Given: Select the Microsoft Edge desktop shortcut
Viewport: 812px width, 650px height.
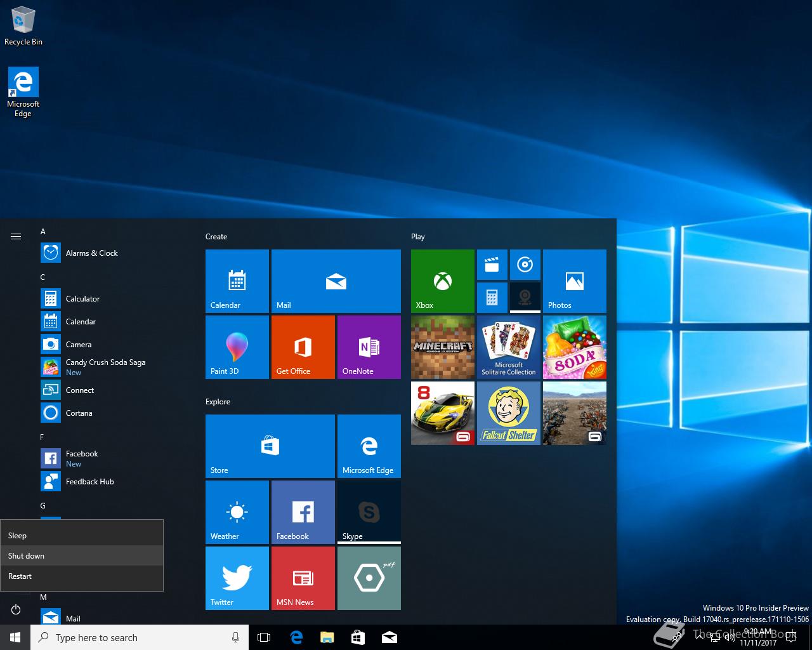Looking at the screenshot, I should [x=23, y=92].
